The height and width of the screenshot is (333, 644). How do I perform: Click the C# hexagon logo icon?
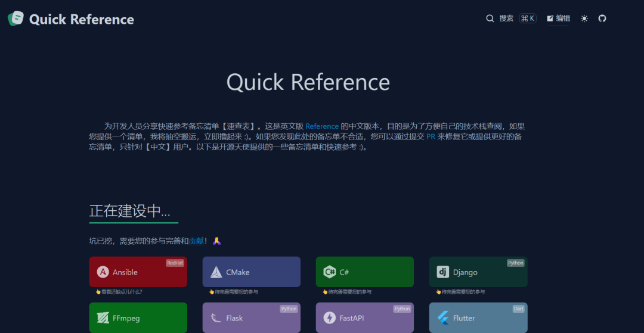[329, 272]
